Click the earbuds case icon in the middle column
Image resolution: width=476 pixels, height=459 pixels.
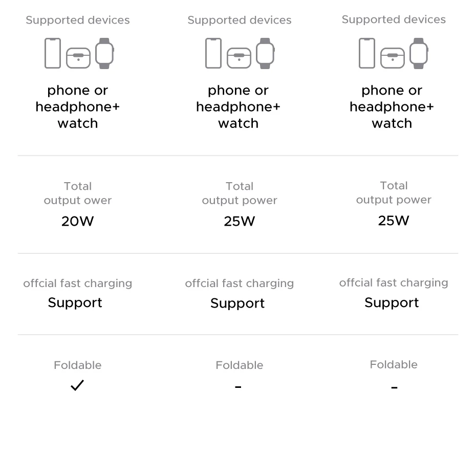point(239,58)
